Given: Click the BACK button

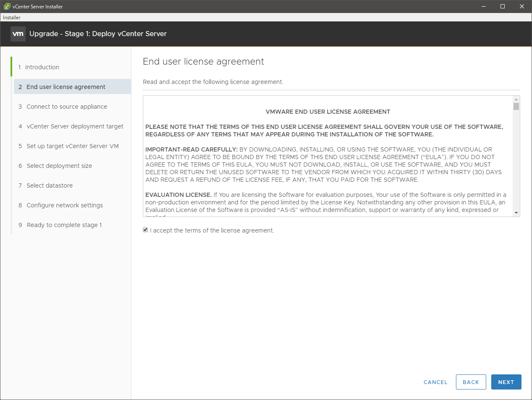Looking at the screenshot, I should click(x=471, y=382).
